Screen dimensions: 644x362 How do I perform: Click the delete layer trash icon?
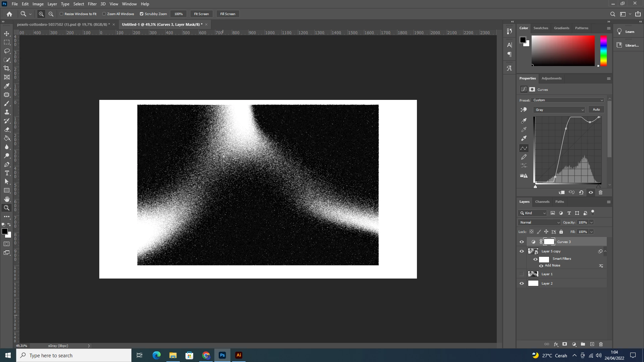point(601,344)
